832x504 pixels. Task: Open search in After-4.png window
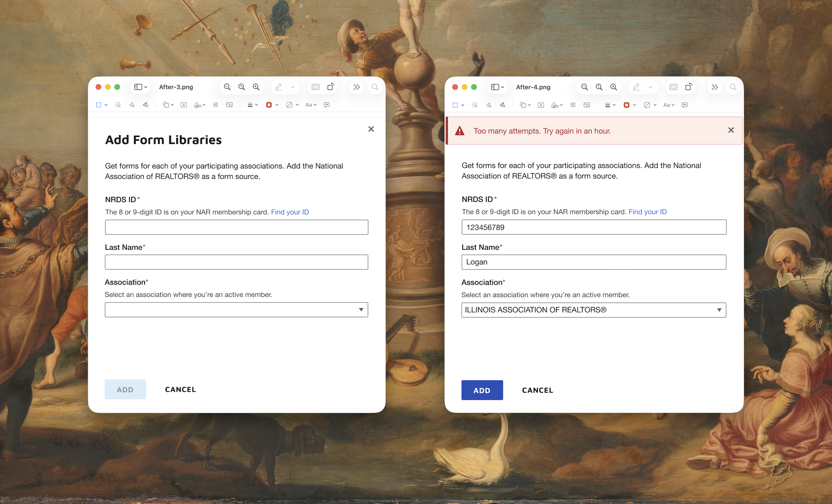[733, 87]
